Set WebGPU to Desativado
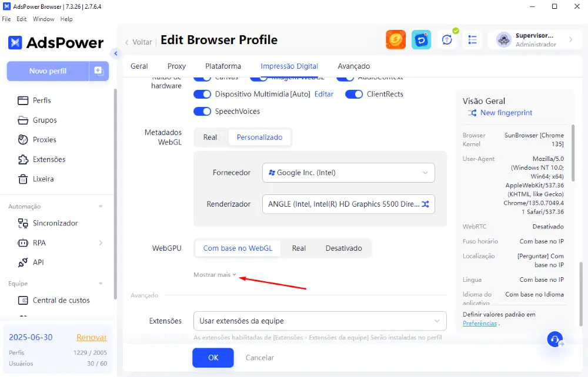588x377 pixels. tap(344, 248)
